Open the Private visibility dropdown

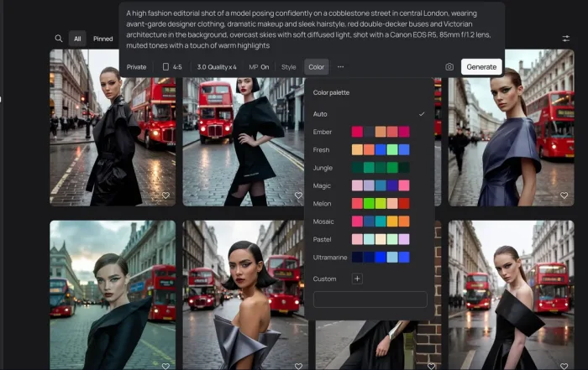(136, 67)
